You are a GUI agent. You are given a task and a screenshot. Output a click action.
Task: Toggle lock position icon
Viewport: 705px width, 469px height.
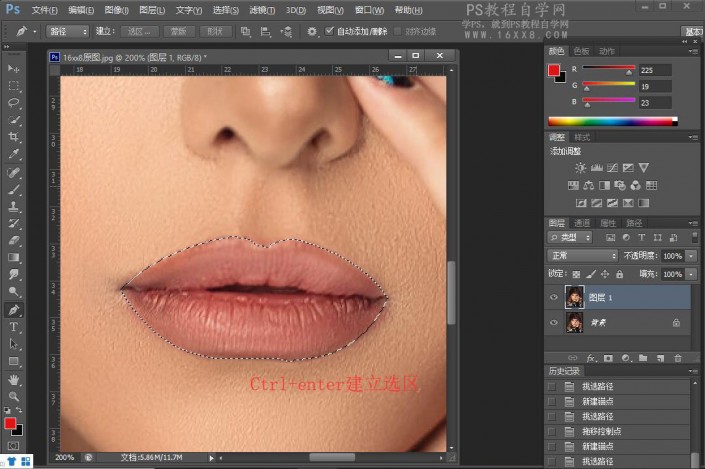(x=605, y=274)
